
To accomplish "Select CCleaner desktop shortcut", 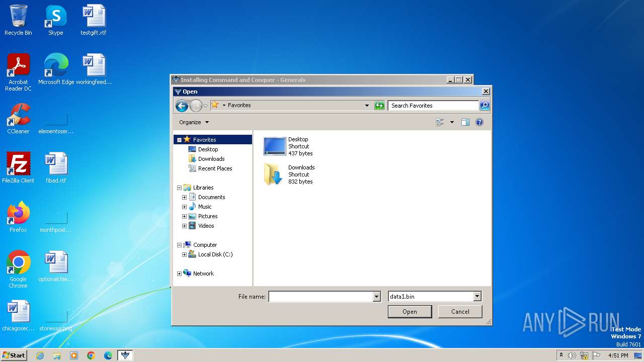I will [x=18, y=119].
